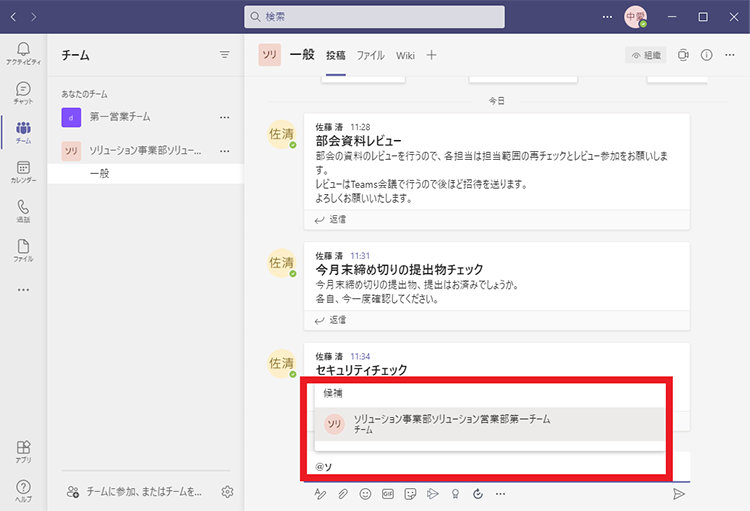Image resolution: width=750 pixels, height=511 pixels.
Task: Start a meeting with the camera icon
Action: (683, 55)
